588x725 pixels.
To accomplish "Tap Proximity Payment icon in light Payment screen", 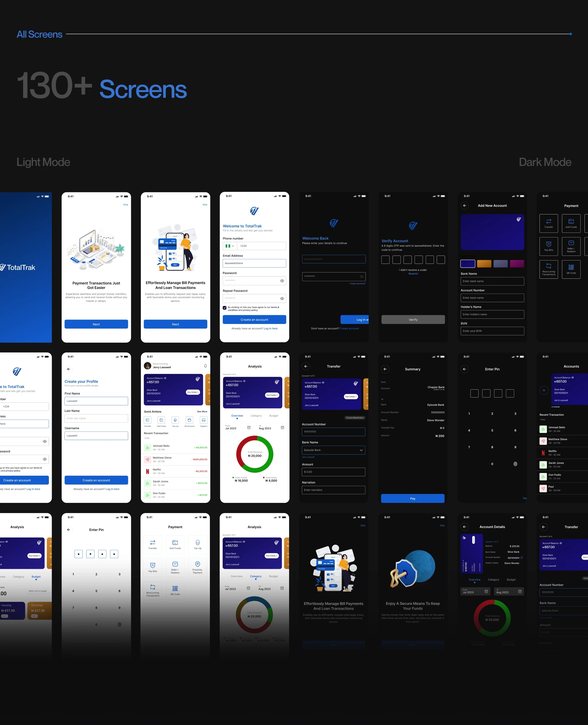I will click(197, 564).
